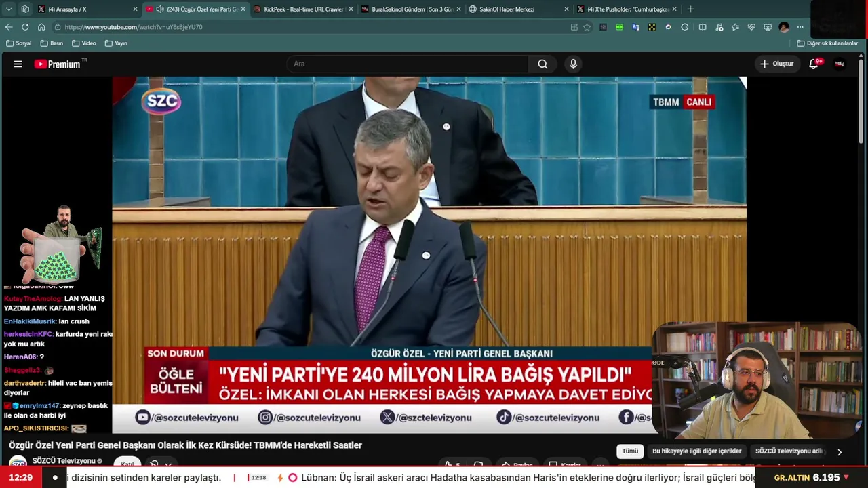Open the favorites list toolbar icon
This screenshot has height=488, width=868.
(x=735, y=27)
